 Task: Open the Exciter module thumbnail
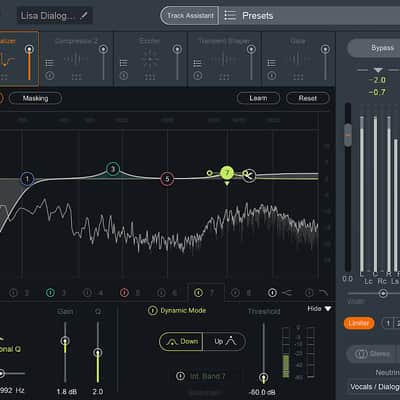pos(150,59)
